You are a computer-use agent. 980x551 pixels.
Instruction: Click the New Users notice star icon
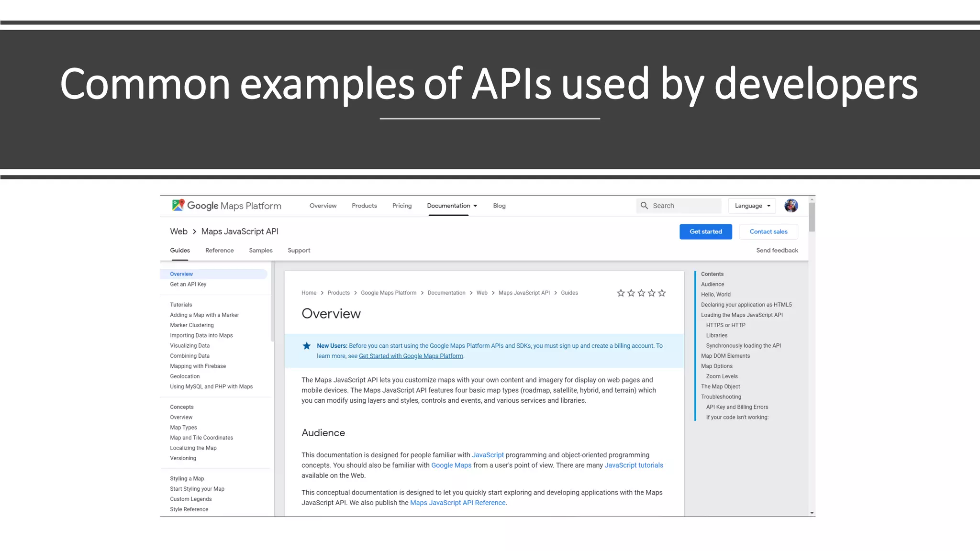point(307,346)
